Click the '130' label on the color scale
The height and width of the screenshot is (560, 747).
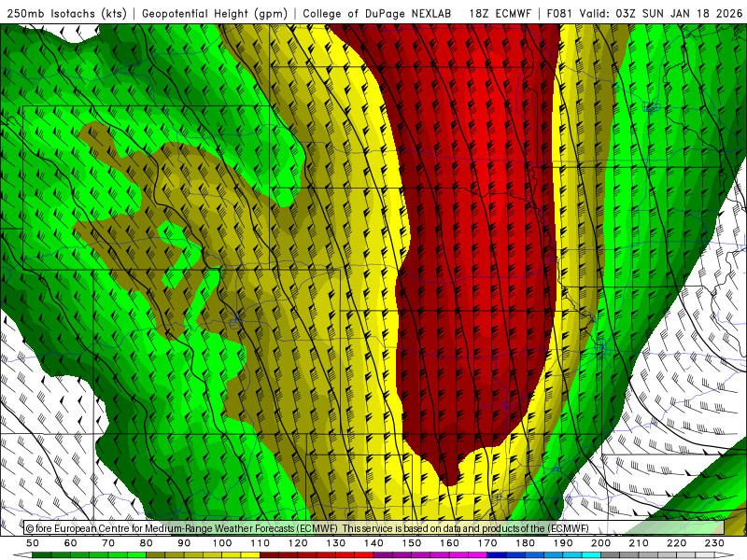click(x=336, y=543)
